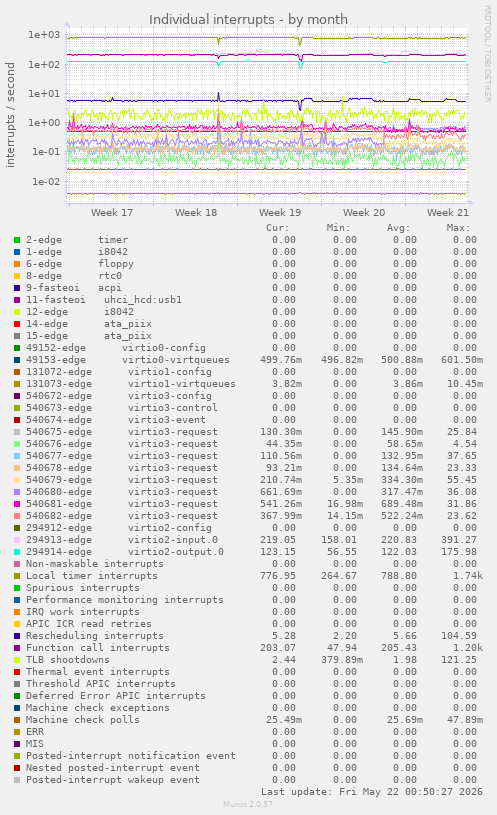Click the brown Machine check polls swatch
The image size is (497, 815).
coord(17,720)
